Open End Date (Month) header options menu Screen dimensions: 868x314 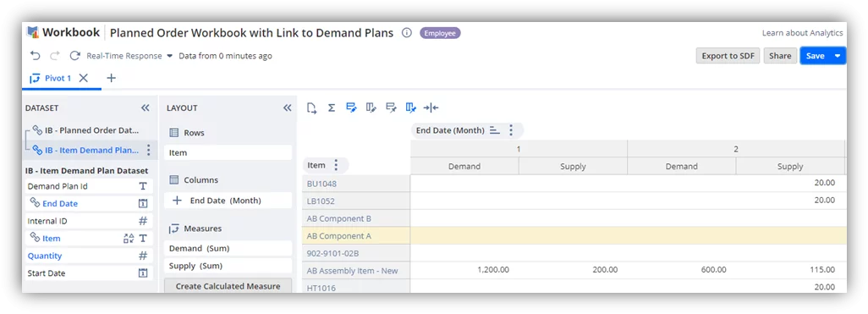tap(511, 130)
